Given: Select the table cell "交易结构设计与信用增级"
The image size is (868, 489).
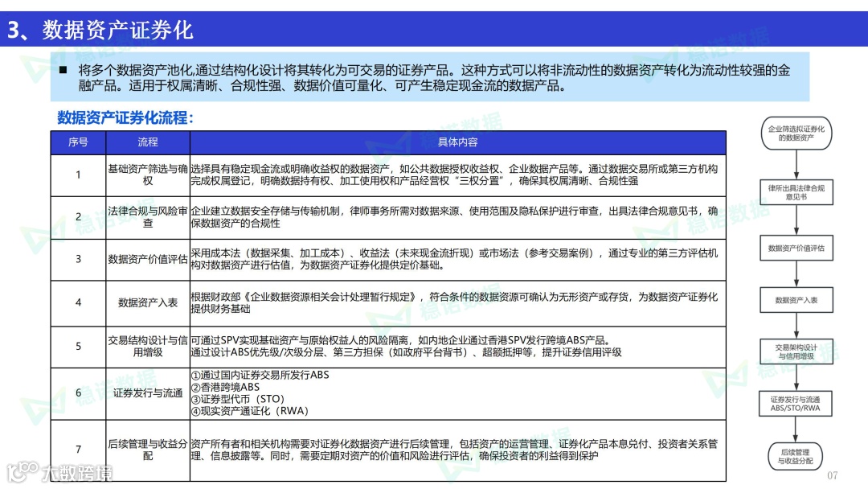Looking at the screenshot, I should tap(148, 346).
